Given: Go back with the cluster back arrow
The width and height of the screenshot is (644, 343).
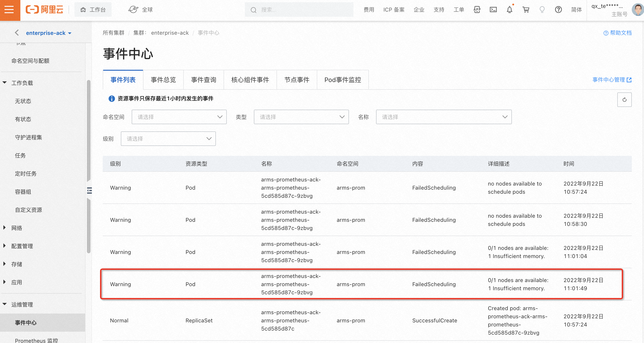Looking at the screenshot, I should click(x=17, y=33).
